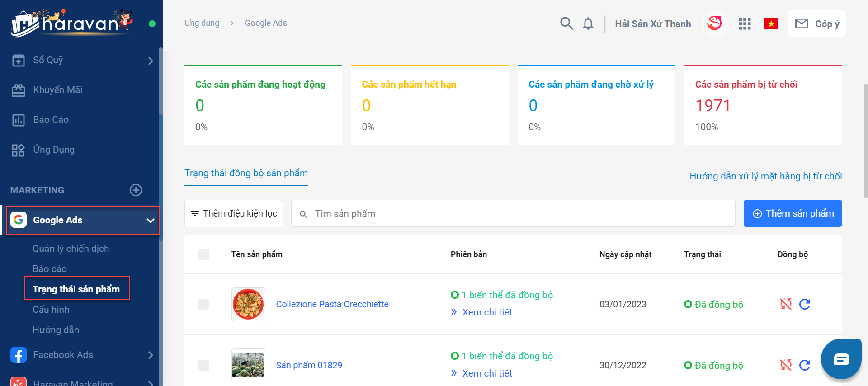
Task: Open notifications bell
Action: [x=588, y=24]
